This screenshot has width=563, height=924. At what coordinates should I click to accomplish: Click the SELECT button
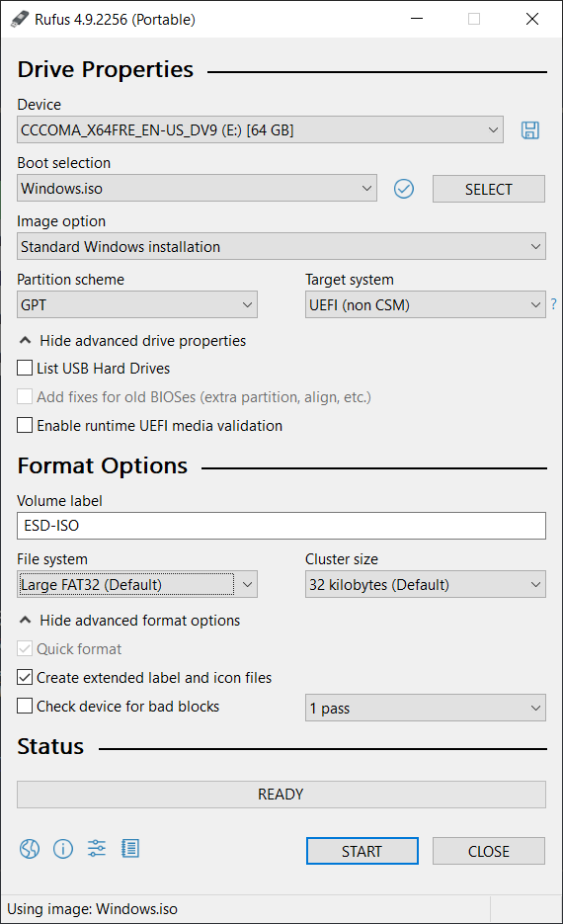pos(489,189)
